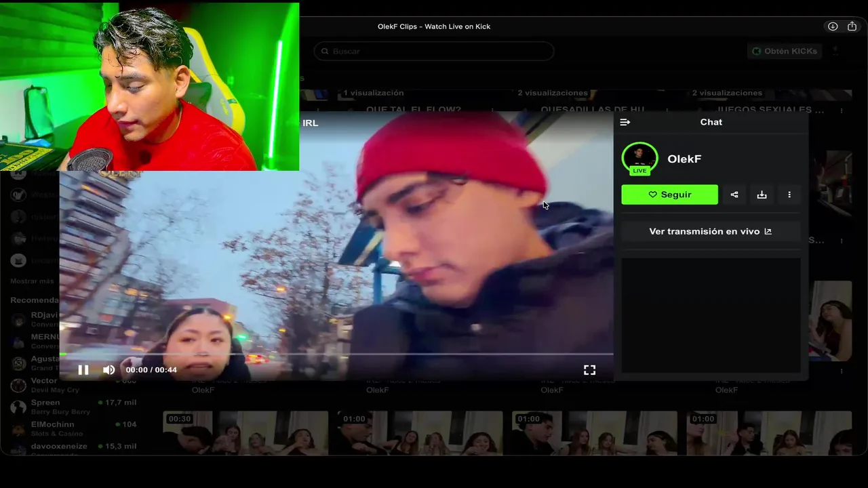This screenshot has width=868, height=488.
Task: Click the clip progress bar
Action: [x=336, y=354]
